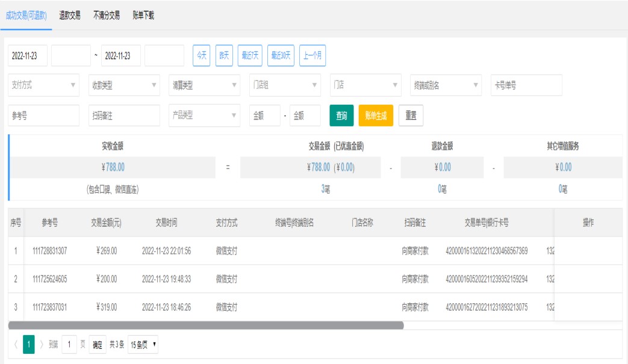Viewport: 628px width, 364px height.
Task: Click the 卡号/单号 input field
Action: coord(526,85)
